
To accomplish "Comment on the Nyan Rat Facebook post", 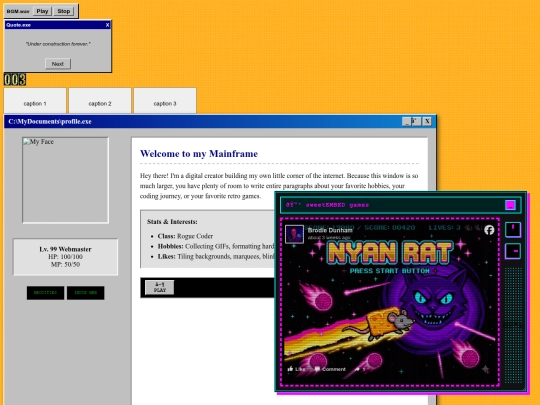I will pos(330,369).
